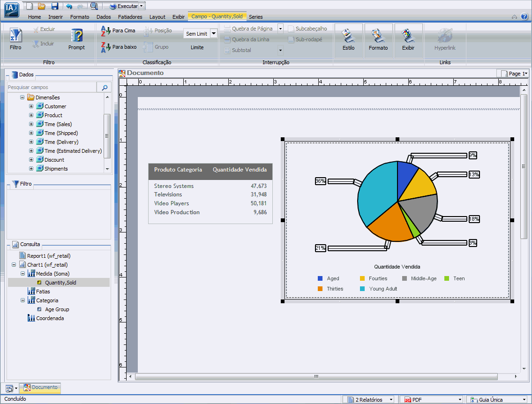Run the report with Executar
Screen dimensions: 532x404
pyautogui.click(x=124, y=6)
